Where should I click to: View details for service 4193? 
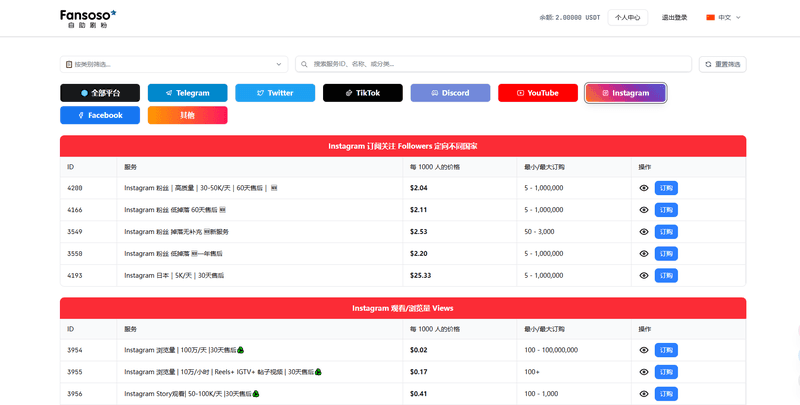click(x=644, y=276)
